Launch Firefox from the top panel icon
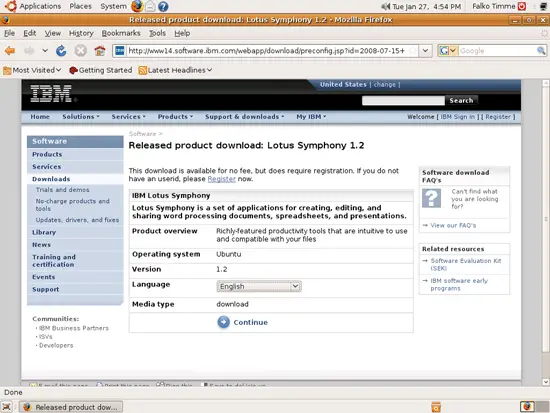Viewport: 550px width, 413px height. pos(137,6)
